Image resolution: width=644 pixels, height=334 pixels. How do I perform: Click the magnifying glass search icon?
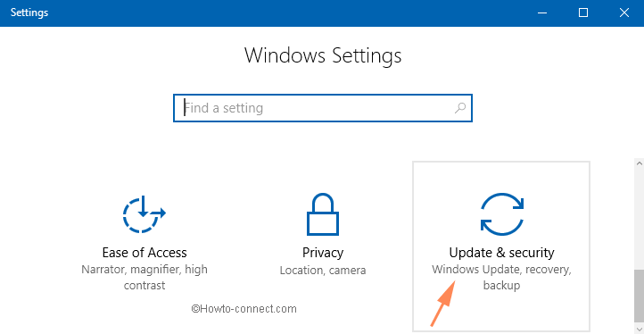(x=460, y=108)
